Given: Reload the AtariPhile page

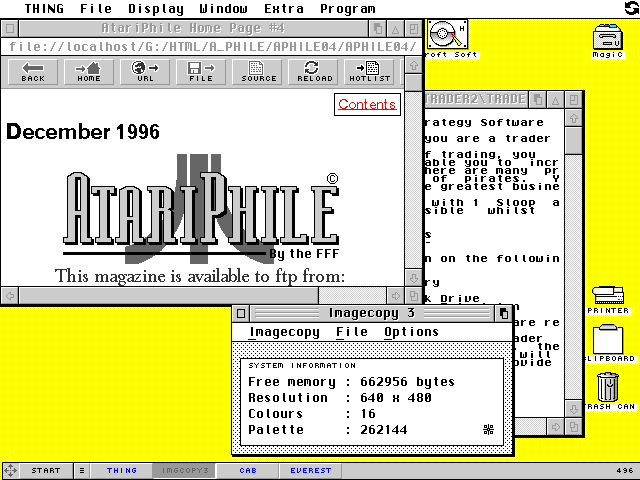Looking at the screenshot, I should pos(316,72).
